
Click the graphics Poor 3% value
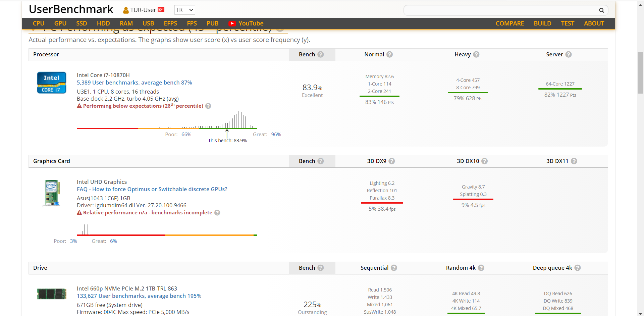(x=73, y=241)
